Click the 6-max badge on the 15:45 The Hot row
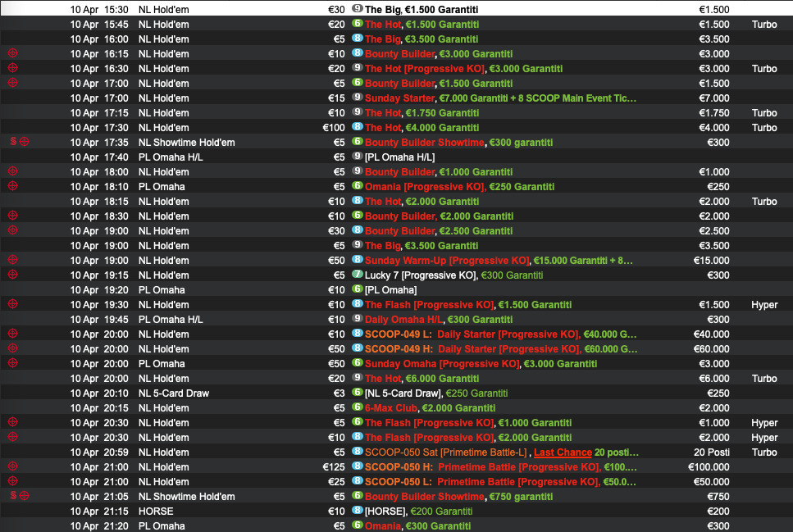793x532 pixels. (x=358, y=23)
